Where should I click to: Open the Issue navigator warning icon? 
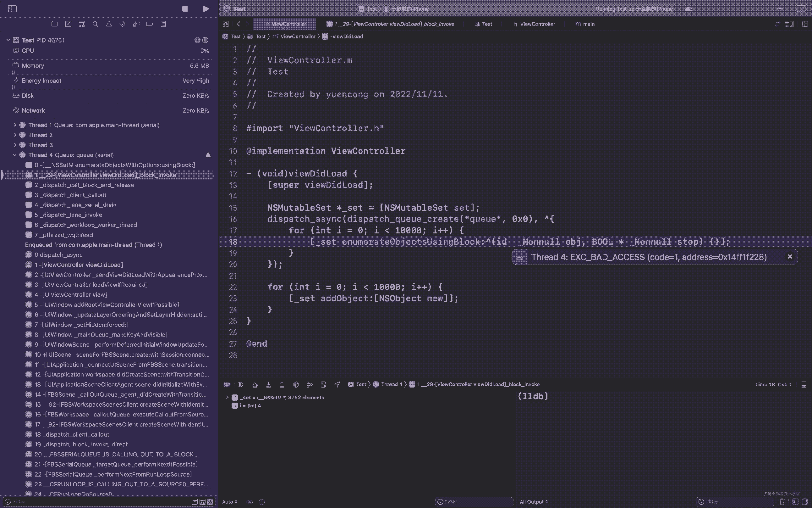[109, 24]
